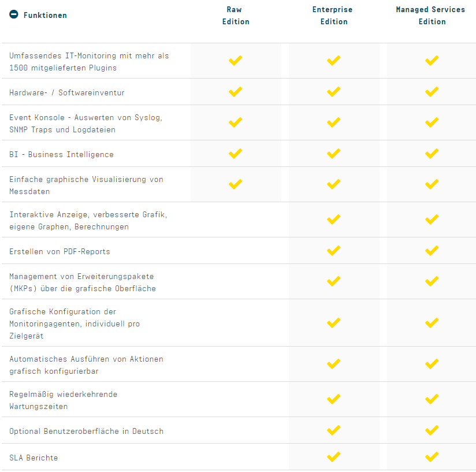The width and height of the screenshot is (476, 472).
Task: Click Raw Edition checkmark for BI row
Action: [x=236, y=154]
